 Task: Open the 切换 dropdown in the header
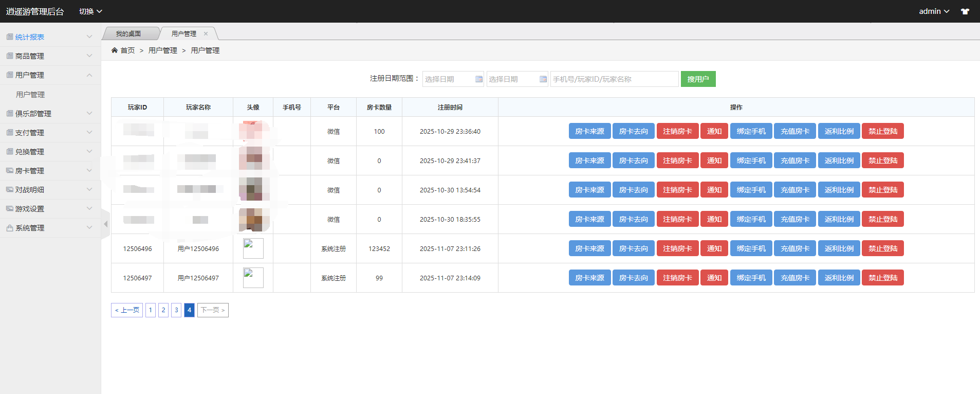click(90, 11)
